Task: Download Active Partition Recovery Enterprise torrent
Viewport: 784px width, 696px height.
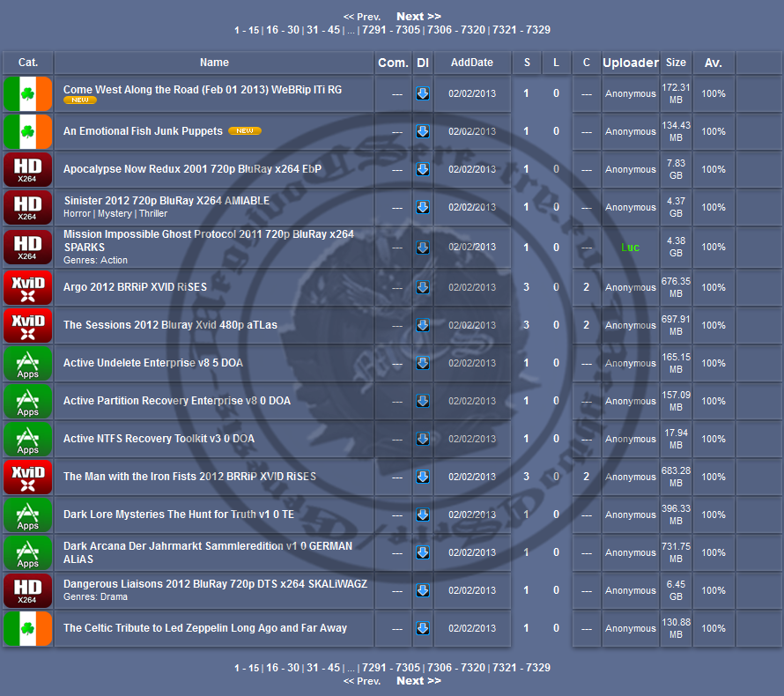Action: 423,401
